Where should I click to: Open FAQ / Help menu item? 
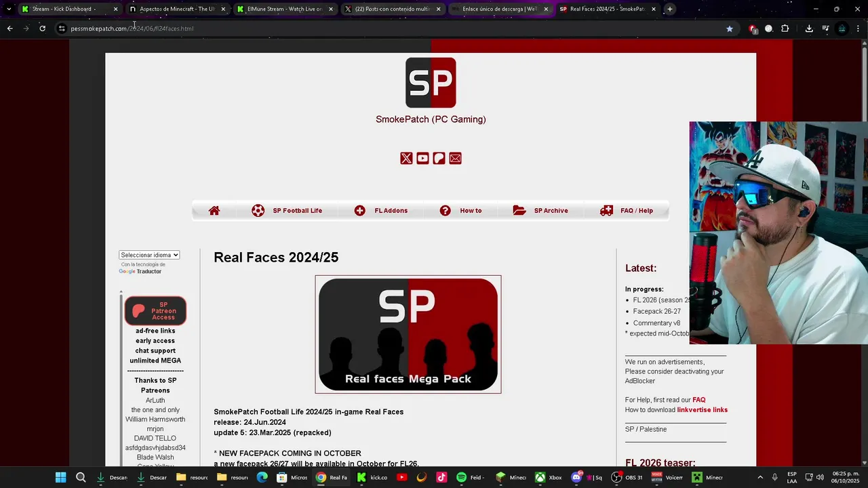627,211
